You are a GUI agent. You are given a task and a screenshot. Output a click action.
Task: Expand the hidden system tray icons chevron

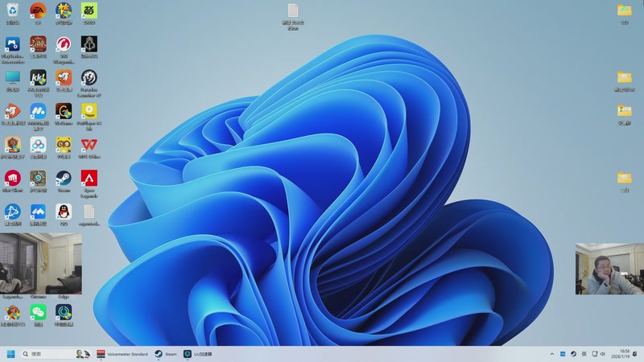tap(552, 354)
